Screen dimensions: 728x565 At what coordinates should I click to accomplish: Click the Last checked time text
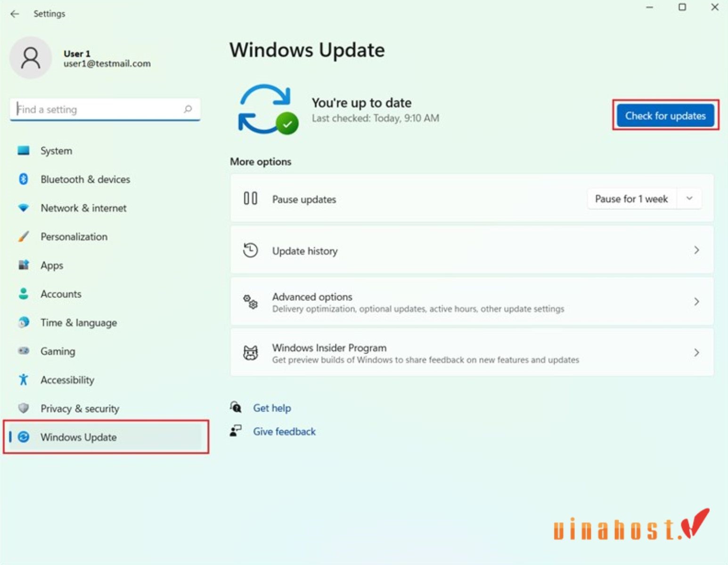[x=375, y=118]
